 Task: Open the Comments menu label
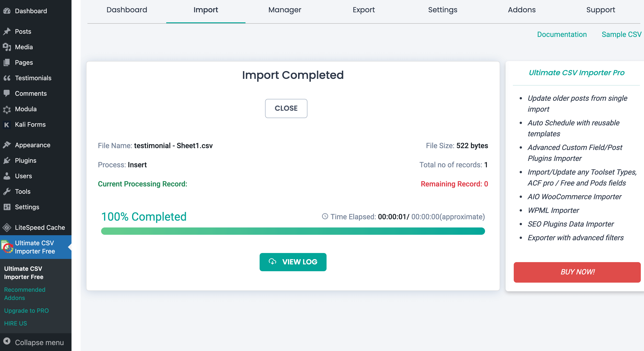click(31, 94)
